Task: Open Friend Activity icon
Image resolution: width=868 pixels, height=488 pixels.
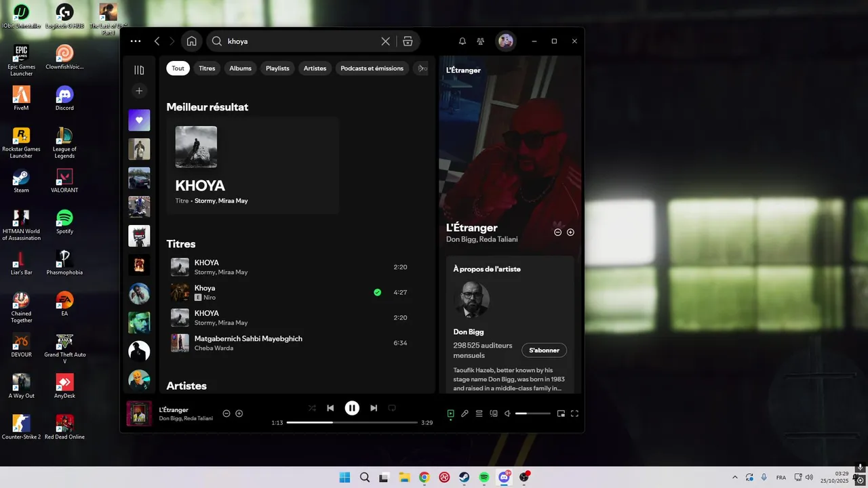Action: pos(481,41)
